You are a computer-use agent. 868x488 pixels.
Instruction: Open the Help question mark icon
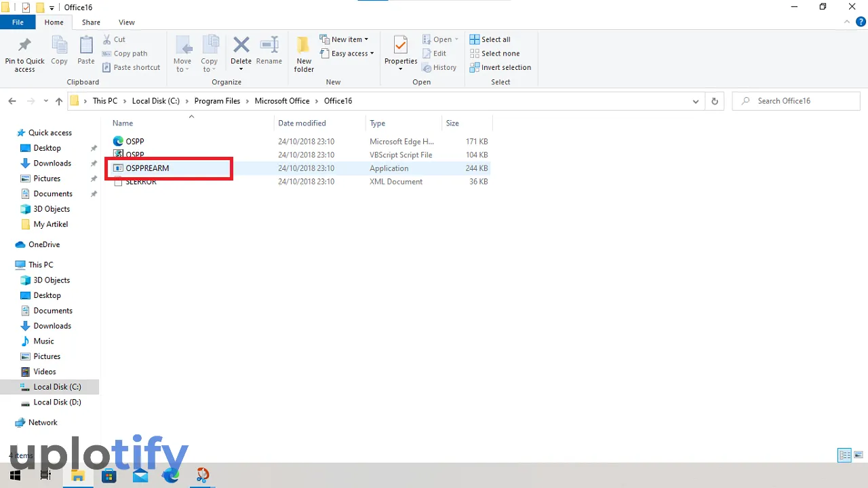[x=861, y=22]
